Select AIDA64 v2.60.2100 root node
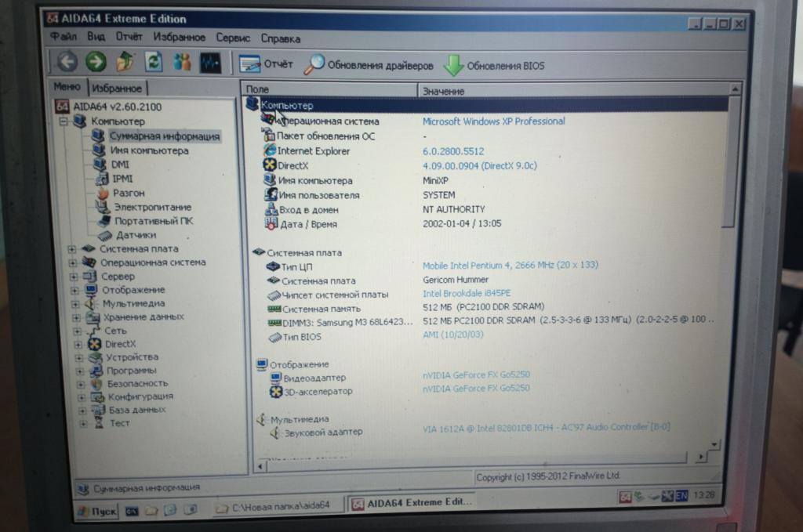The image size is (803, 532). (x=118, y=107)
